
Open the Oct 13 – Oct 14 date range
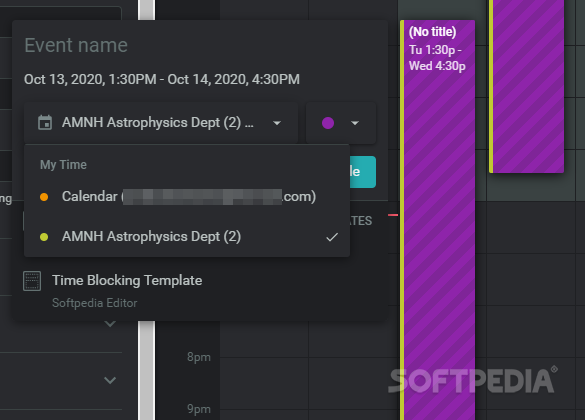pos(162,79)
